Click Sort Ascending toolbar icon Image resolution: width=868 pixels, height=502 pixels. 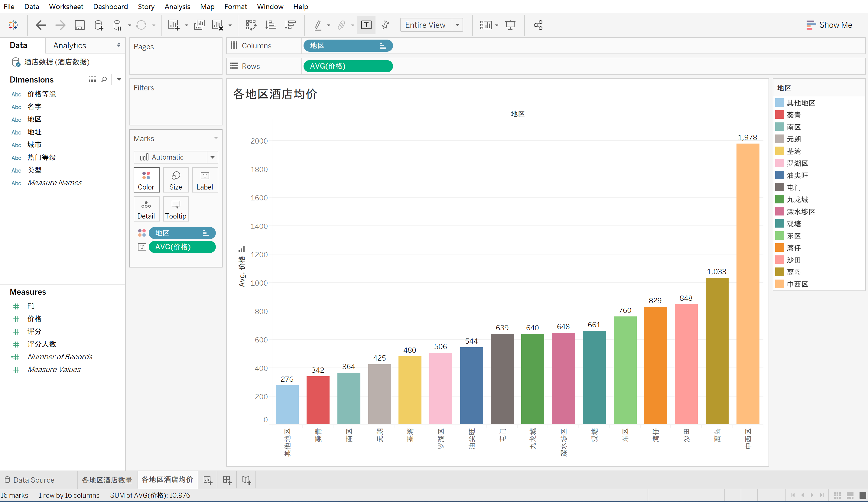click(x=271, y=25)
